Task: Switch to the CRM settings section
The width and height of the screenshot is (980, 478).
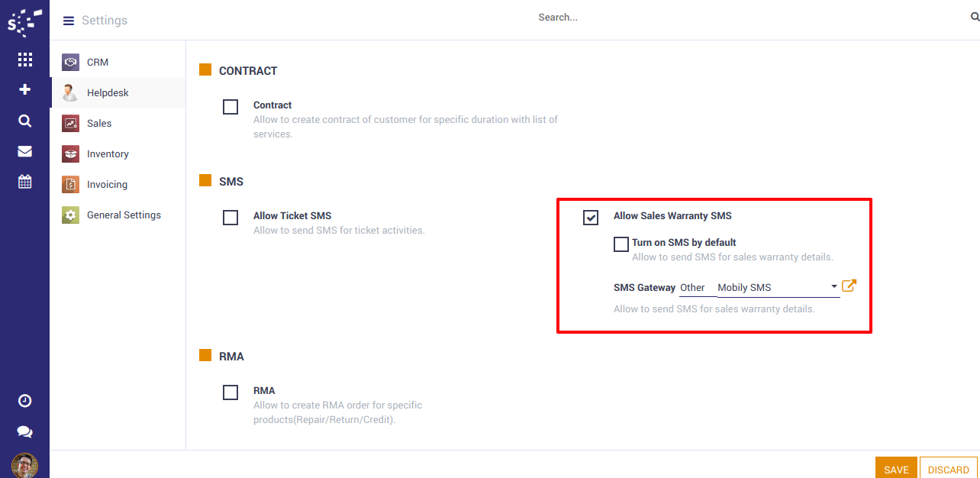Action: [98, 63]
